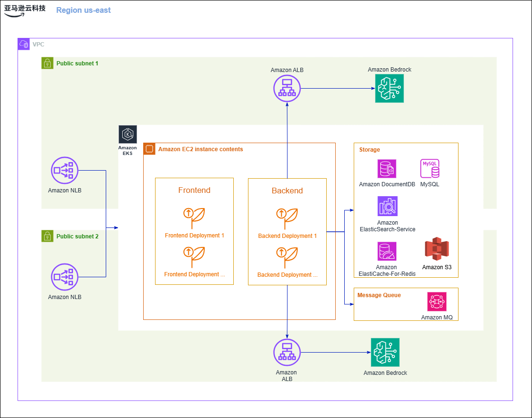Select the 'Amazon ElastiCache-For-Redis' text label
Viewport: 532px width, 418px height.
(387, 271)
